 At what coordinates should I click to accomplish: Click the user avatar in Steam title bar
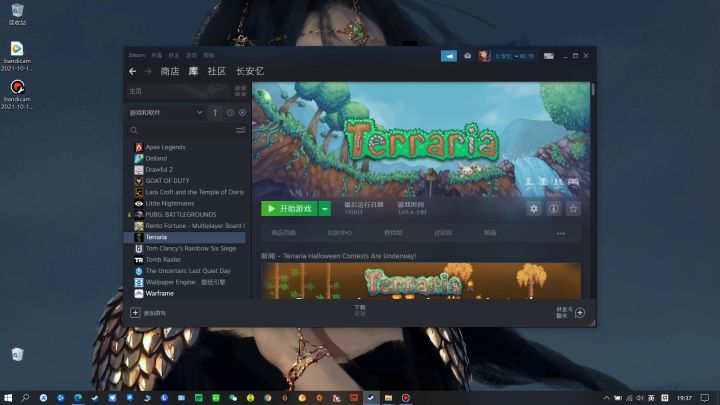click(484, 56)
